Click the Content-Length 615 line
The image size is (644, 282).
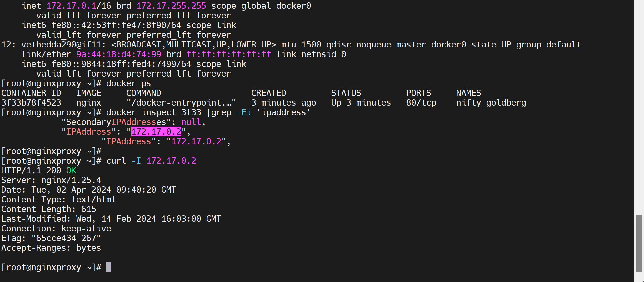pos(49,209)
